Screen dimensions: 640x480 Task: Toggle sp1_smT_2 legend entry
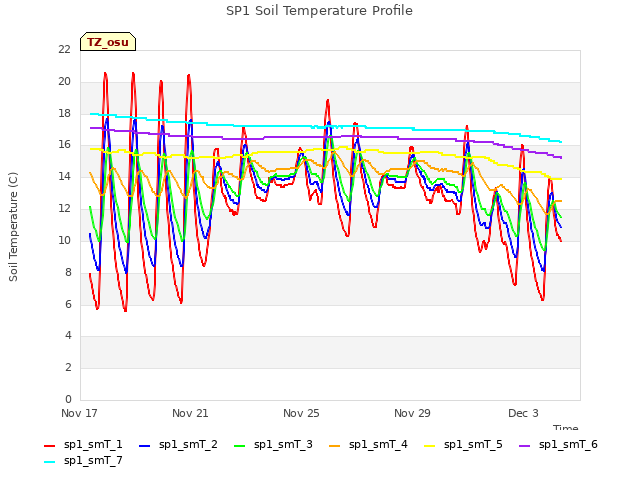[178, 444]
